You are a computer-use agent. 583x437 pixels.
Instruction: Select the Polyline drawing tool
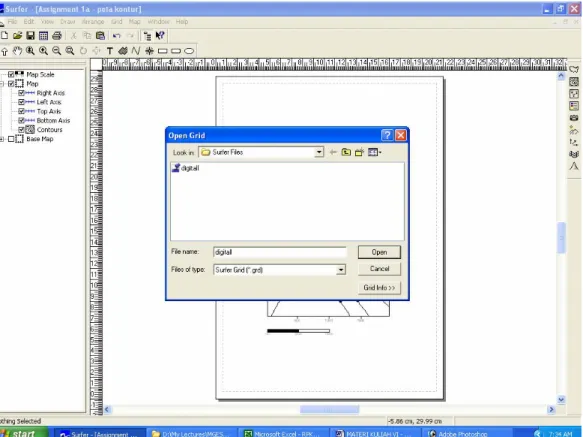coord(136,51)
